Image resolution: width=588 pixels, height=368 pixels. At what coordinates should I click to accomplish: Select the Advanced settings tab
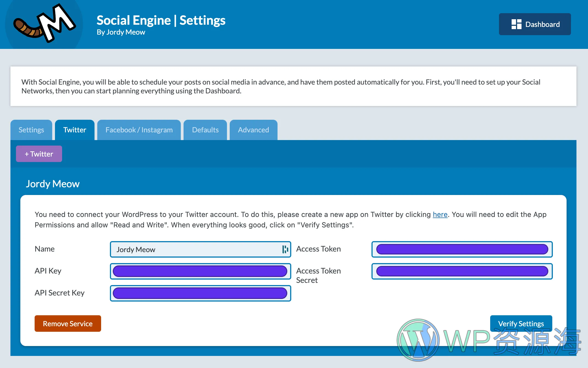pyautogui.click(x=254, y=130)
